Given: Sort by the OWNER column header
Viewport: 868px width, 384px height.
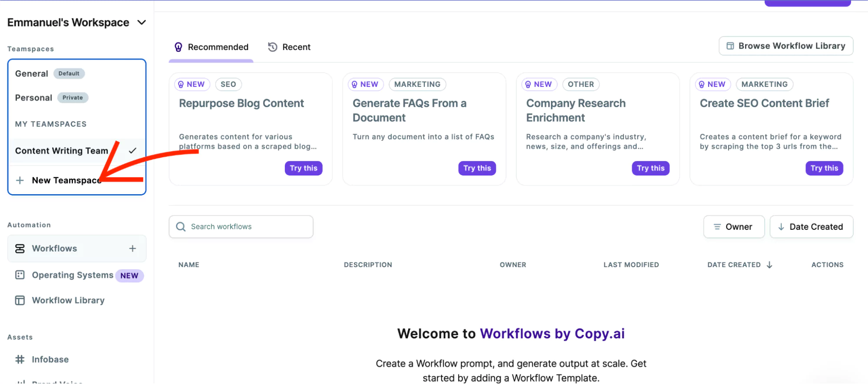Looking at the screenshot, I should 513,265.
